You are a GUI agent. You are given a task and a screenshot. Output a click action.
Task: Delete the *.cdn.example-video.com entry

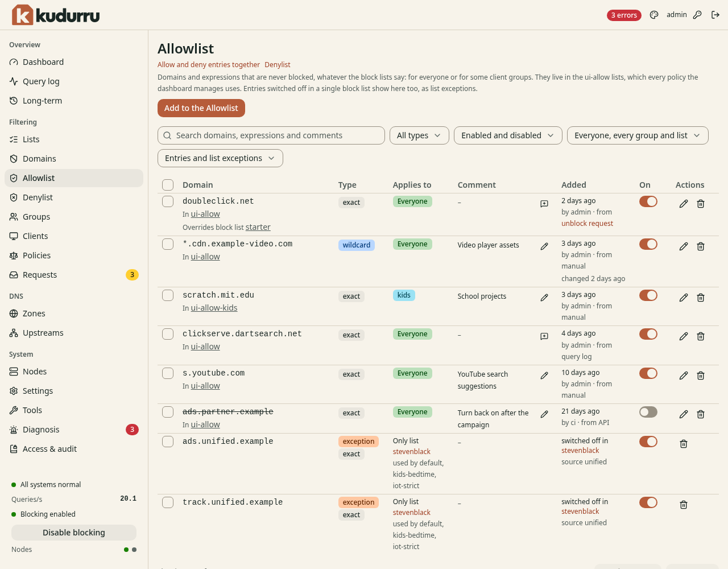pyautogui.click(x=701, y=246)
